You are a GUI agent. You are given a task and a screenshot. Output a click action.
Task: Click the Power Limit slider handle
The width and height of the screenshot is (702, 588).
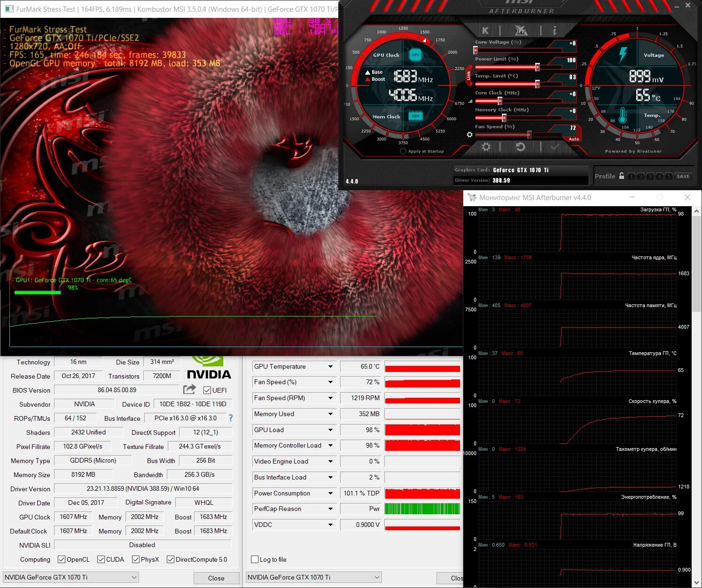pos(538,67)
